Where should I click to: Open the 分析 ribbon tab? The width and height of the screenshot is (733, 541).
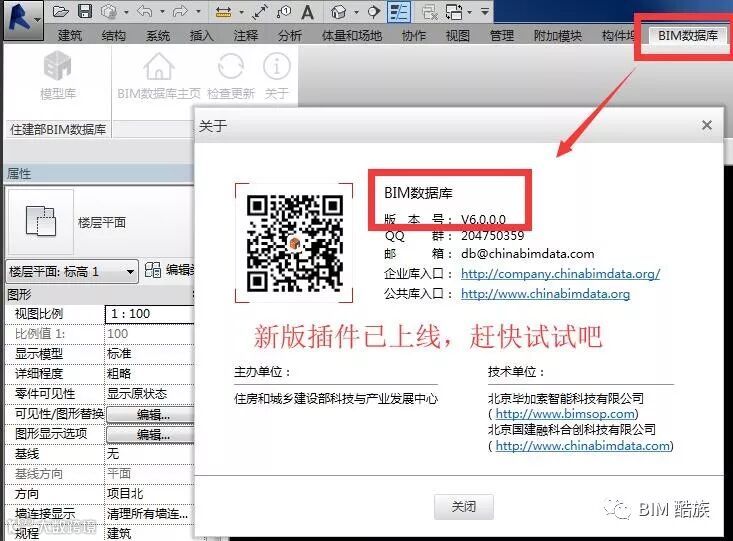point(289,36)
